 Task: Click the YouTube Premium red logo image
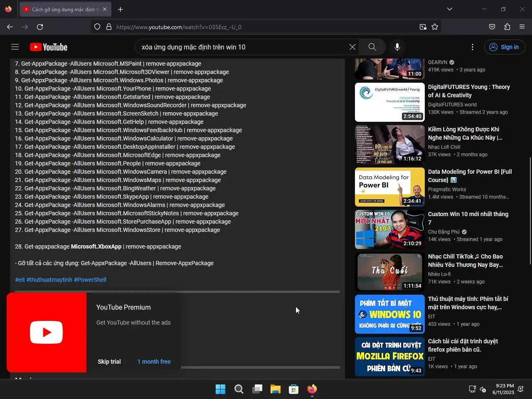(x=47, y=332)
